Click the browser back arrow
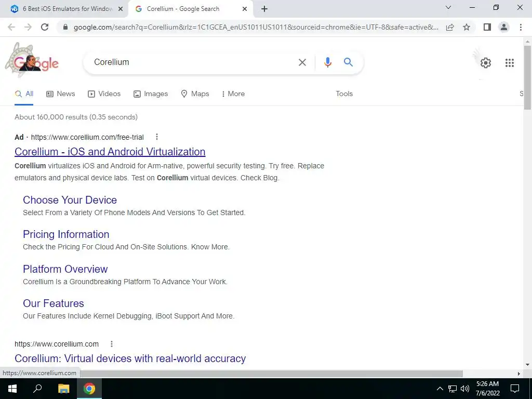Image resolution: width=532 pixels, height=399 pixels. 11,27
